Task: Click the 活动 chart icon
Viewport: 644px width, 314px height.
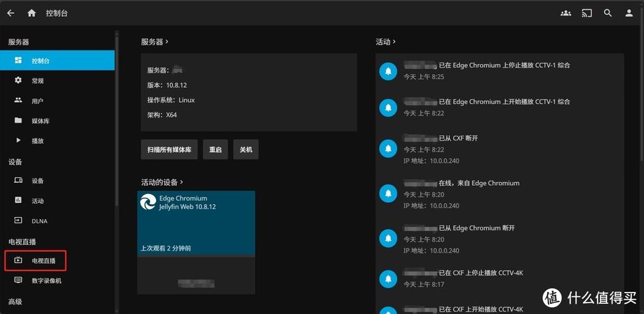Action: [x=18, y=200]
